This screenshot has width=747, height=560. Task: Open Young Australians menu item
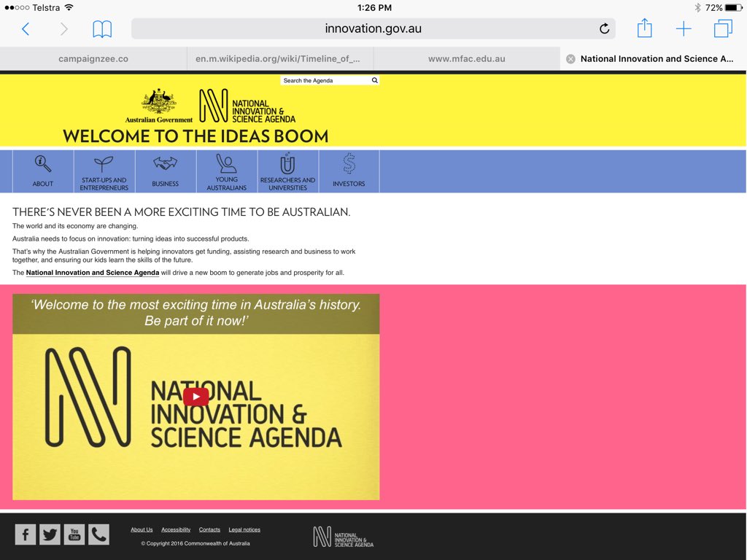(226, 171)
